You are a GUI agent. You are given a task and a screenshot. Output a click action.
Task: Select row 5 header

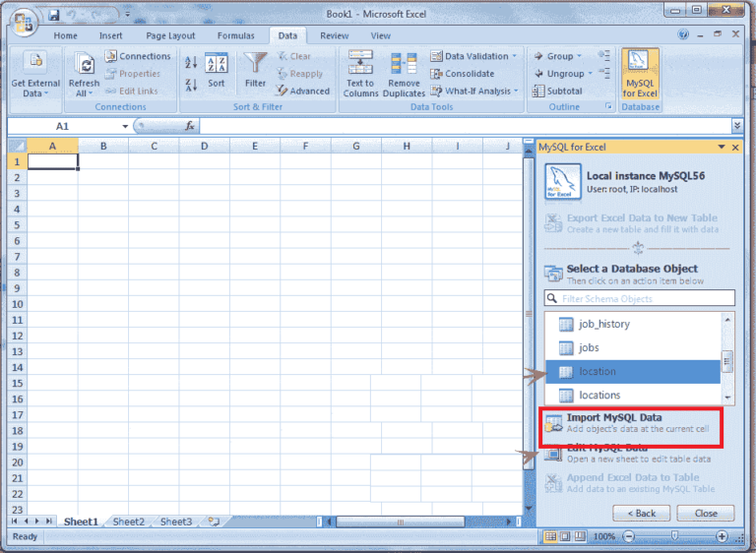tap(17, 225)
